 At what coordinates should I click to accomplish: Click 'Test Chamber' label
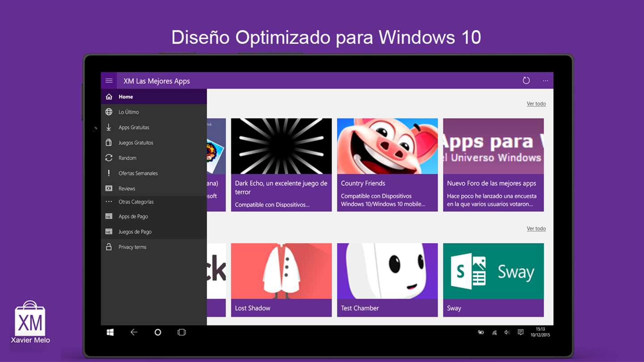click(x=360, y=308)
